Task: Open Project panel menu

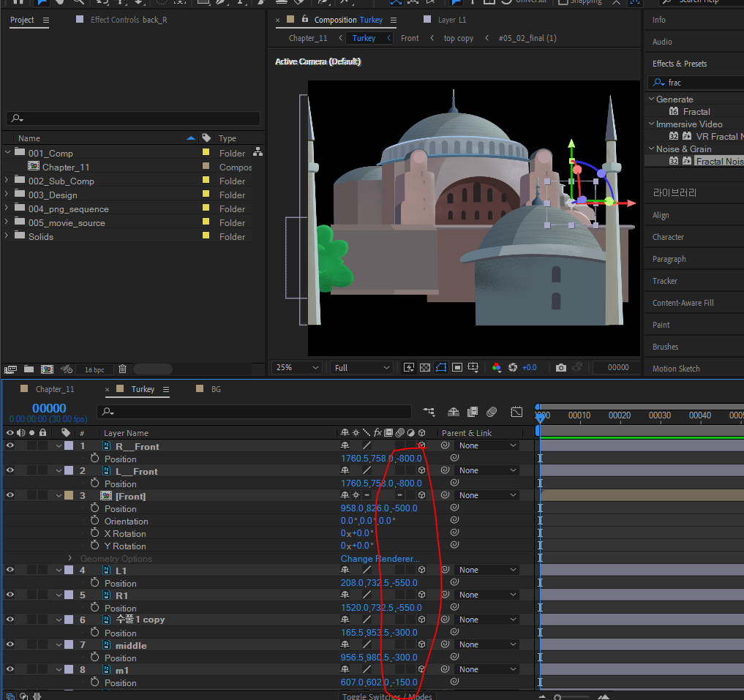Action: (46, 20)
